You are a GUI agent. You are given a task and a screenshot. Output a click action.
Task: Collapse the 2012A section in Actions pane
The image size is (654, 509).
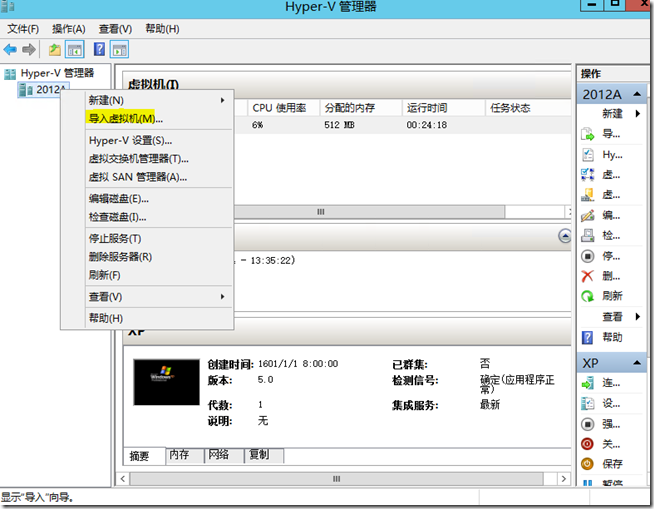coord(637,94)
